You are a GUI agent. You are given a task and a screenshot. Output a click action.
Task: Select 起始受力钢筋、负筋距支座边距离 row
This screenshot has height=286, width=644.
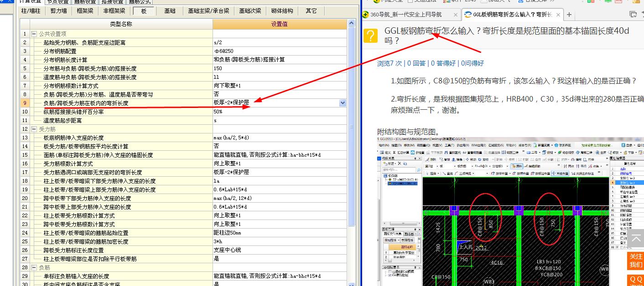pos(121,42)
